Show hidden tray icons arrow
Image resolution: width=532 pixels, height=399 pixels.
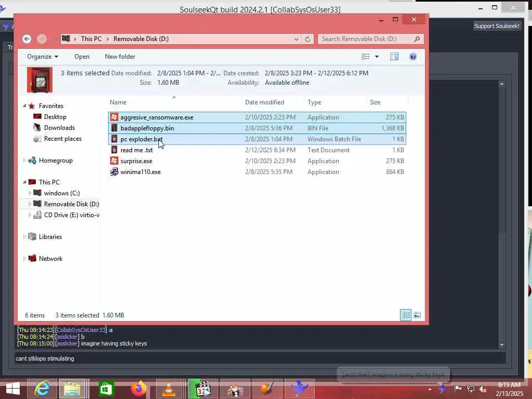[x=430, y=389]
